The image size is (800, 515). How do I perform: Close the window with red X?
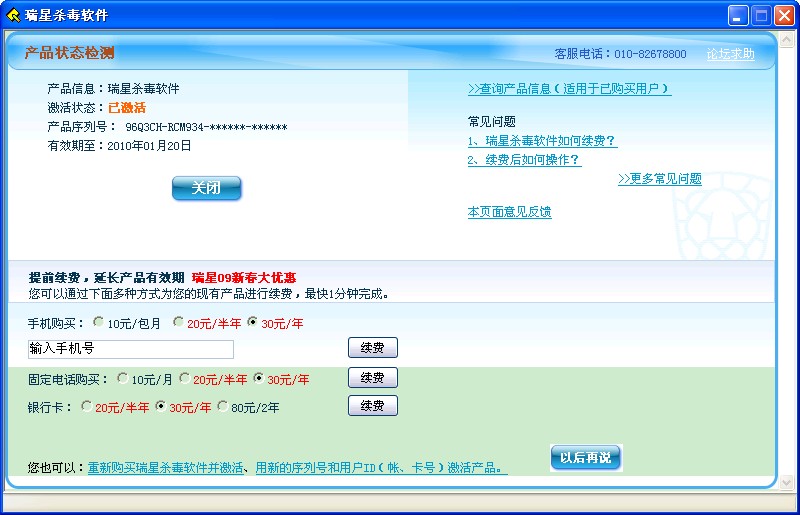(x=784, y=16)
